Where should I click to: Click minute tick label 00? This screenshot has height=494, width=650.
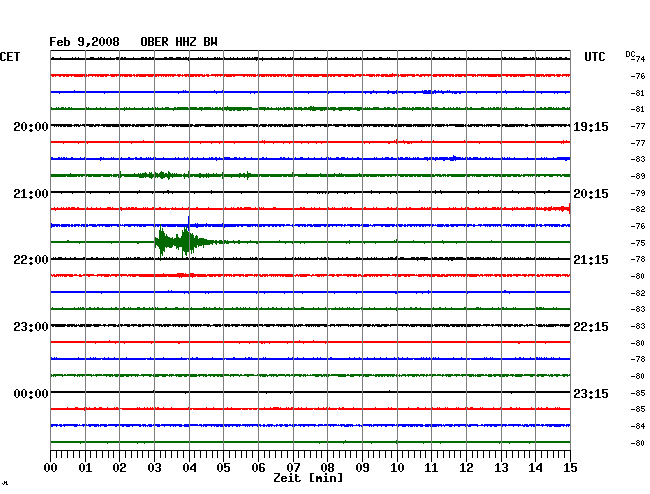pos(51,467)
